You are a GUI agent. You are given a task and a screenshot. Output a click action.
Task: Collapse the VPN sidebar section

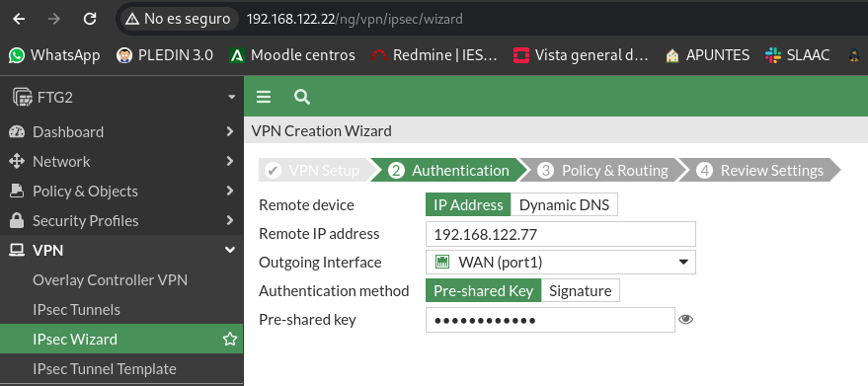(x=121, y=251)
